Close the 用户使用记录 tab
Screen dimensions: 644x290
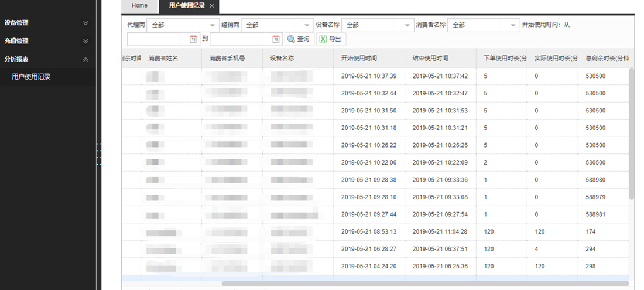click(x=211, y=6)
